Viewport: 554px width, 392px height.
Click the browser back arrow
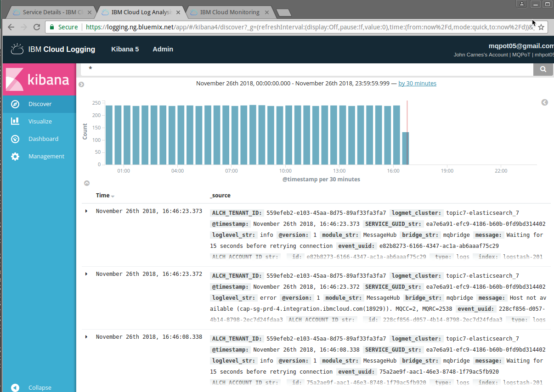point(11,27)
